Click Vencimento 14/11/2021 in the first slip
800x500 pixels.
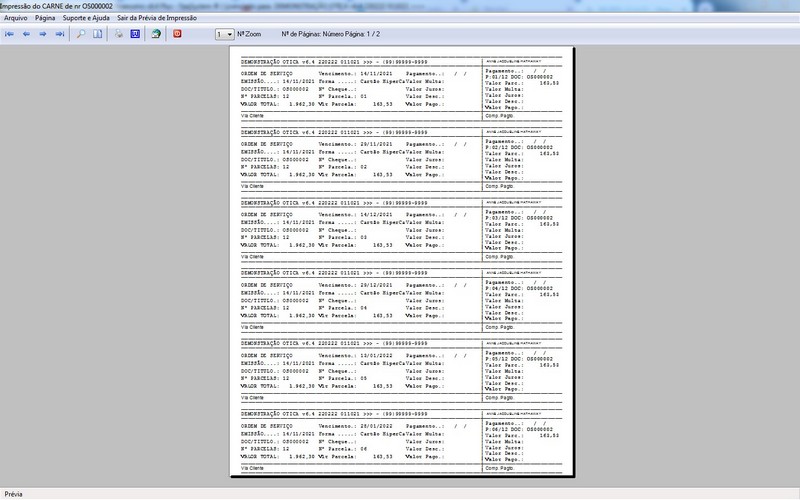[356, 73]
